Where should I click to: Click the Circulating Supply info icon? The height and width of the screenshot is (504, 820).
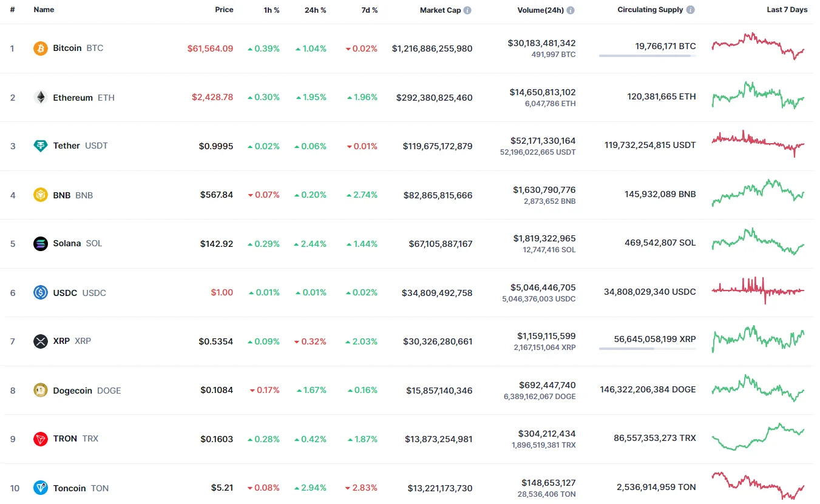coord(691,10)
